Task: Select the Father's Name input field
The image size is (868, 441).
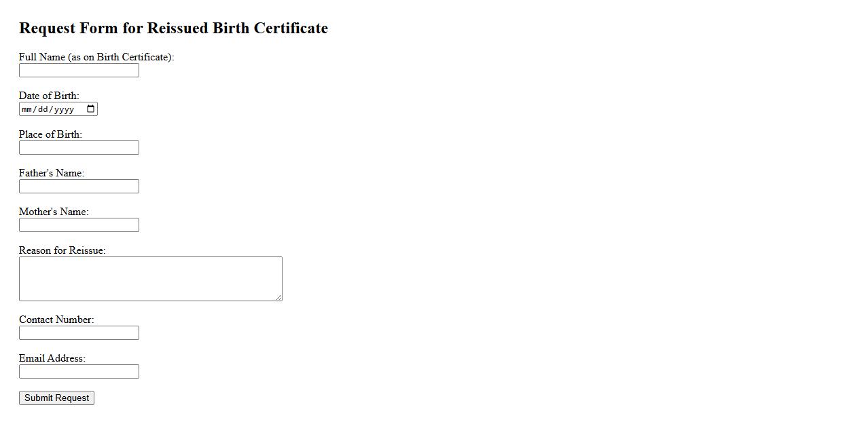Action: point(79,187)
